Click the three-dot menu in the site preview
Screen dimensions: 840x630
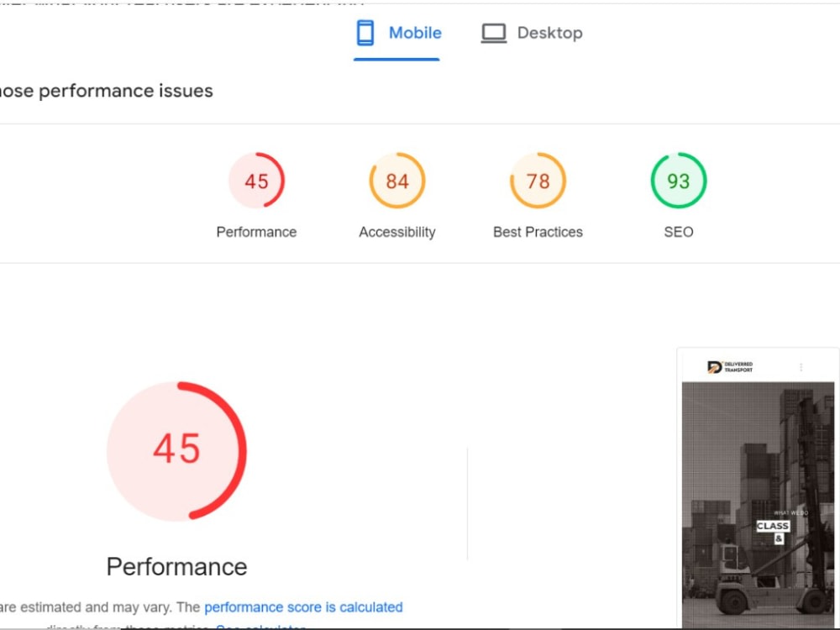[801, 367]
